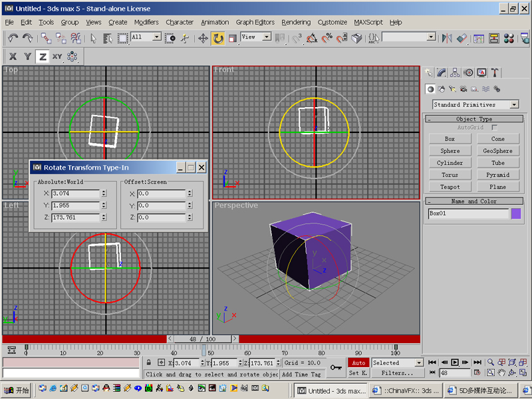Pick the Select Object arrow tool
This screenshot has height=399, width=532.
93,38
